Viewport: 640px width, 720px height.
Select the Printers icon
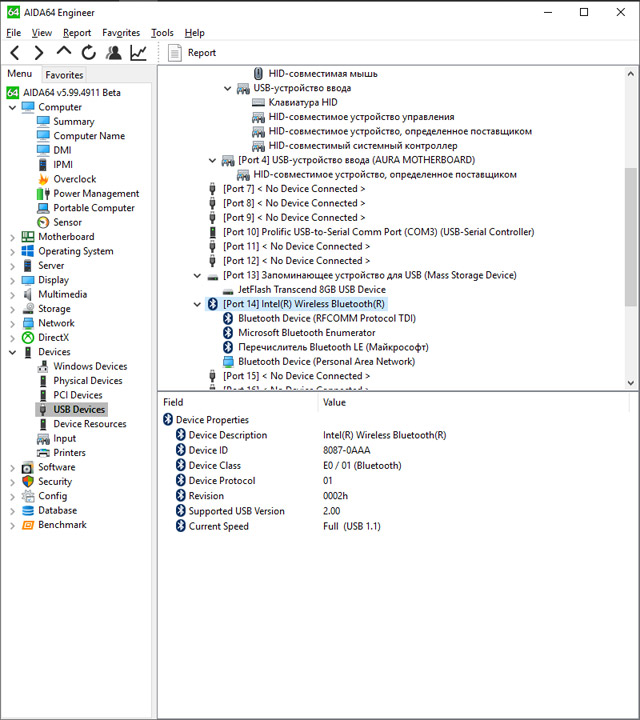click(x=43, y=453)
